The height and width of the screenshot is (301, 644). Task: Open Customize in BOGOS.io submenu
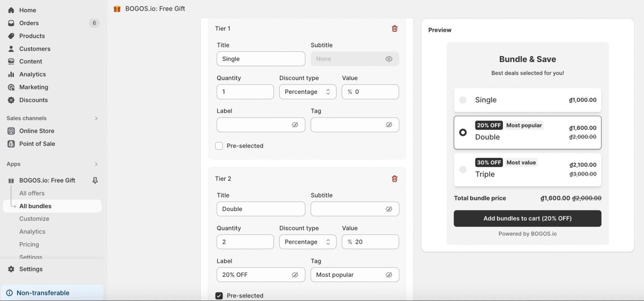34,219
